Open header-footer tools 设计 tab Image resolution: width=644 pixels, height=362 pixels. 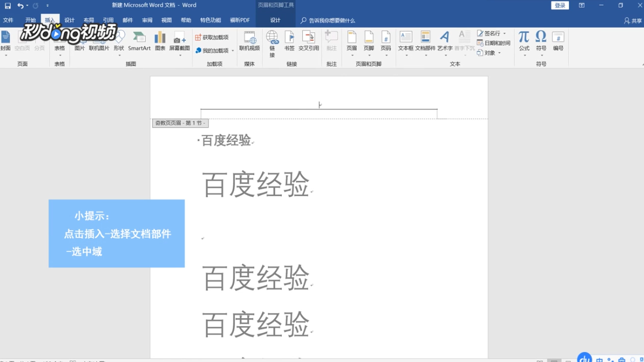275,20
